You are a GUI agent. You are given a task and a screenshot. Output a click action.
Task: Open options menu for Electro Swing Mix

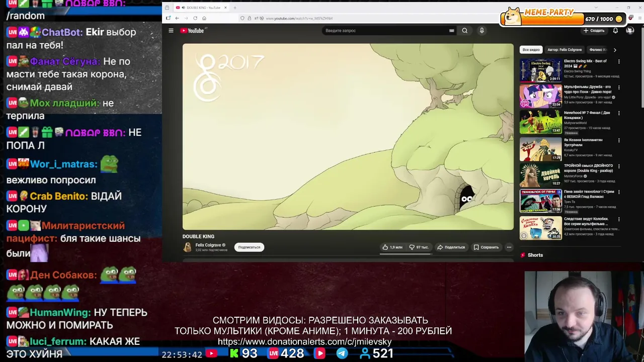click(x=619, y=61)
